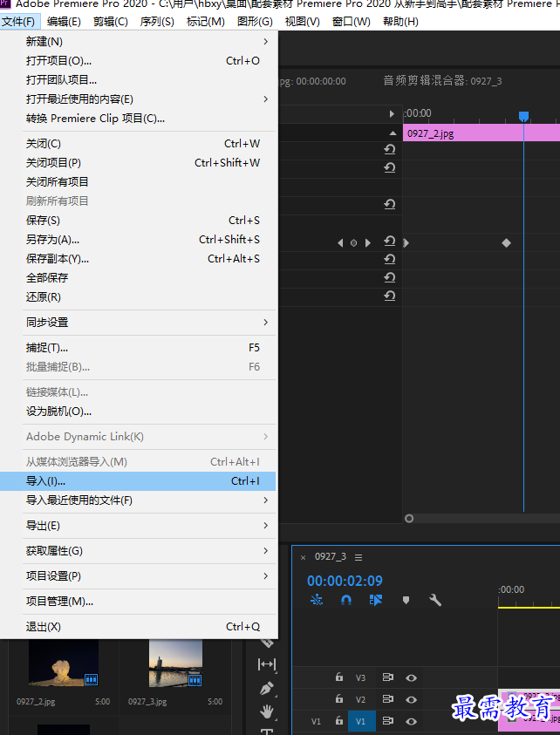Toggle sync lock icon for track V2
This screenshot has width=560, height=735.
click(388, 699)
